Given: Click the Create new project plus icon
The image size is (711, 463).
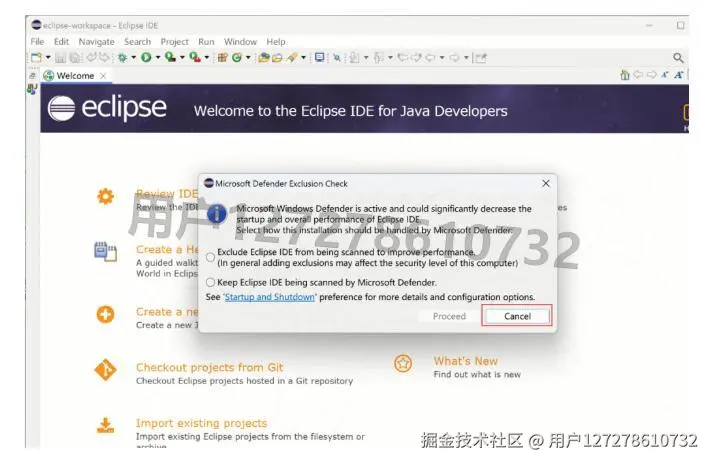Looking at the screenshot, I should click(x=105, y=314).
